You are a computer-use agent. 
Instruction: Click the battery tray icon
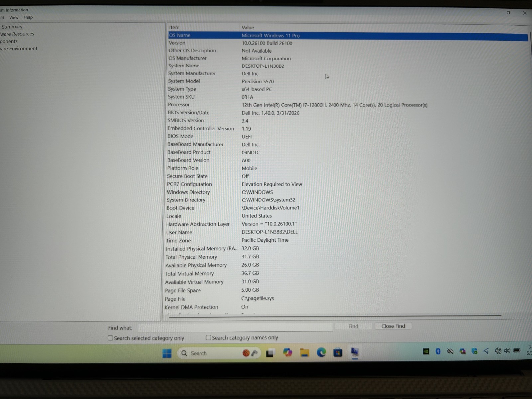517,350
